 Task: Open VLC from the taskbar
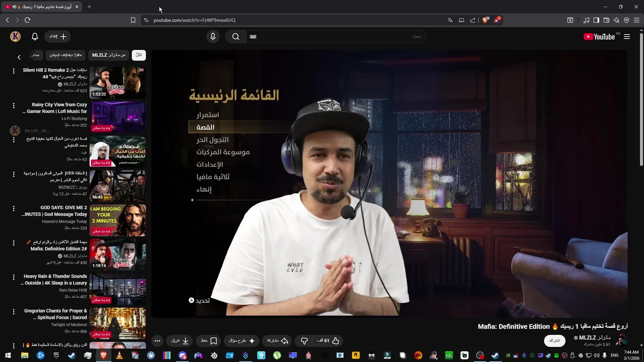(119, 355)
